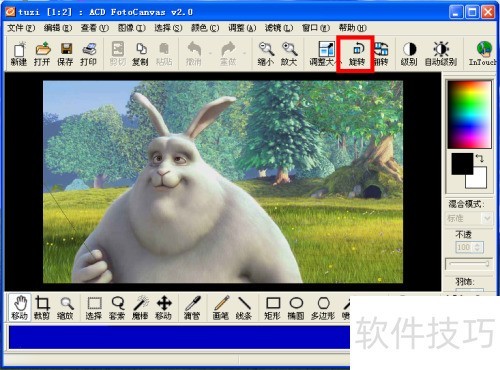Viewport: 500px width, 370px height.
Task: Zoom in with the 放大 icon
Action: pyautogui.click(x=289, y=54)
